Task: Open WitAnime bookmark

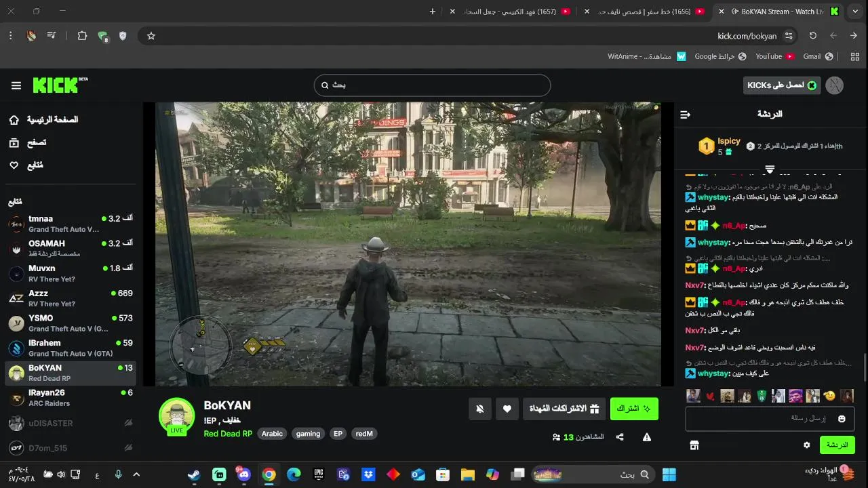Action: point(647,56)
